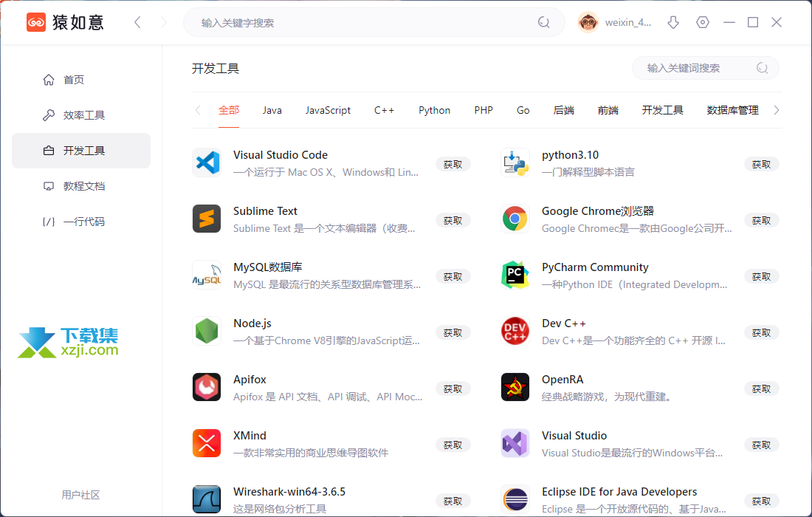The height and width of the screenshot is (517, 812).
Task: Click 获取 for OpenRA
Action: coord(761,388)
